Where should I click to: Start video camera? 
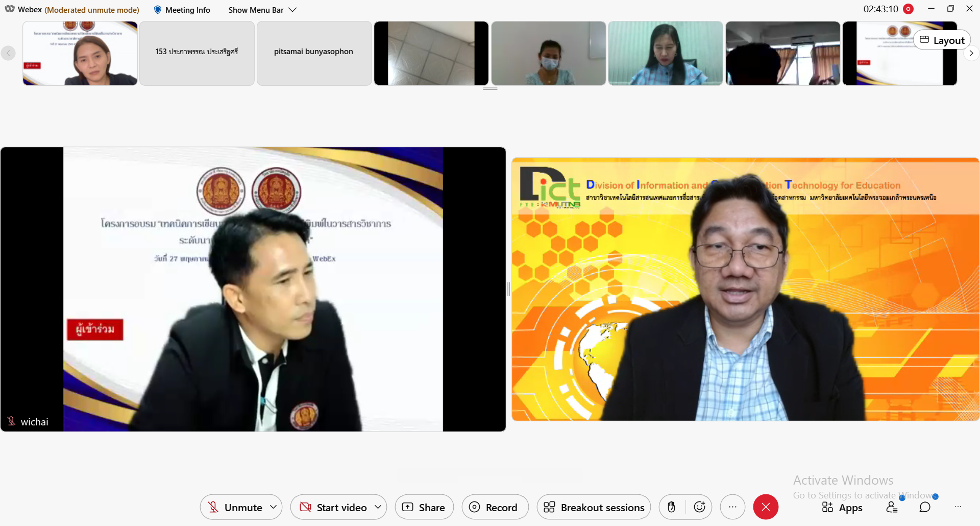click(333, 507)
